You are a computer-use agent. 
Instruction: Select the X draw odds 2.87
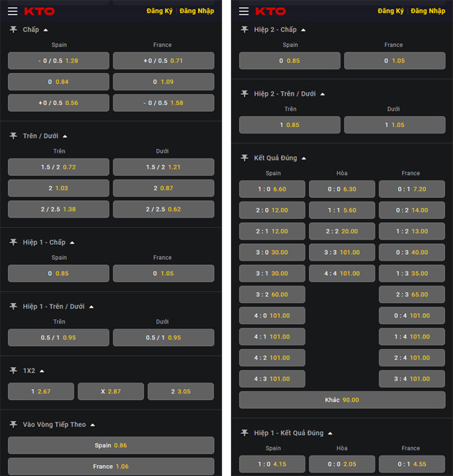pyautogui.click(x=111, y=391)
